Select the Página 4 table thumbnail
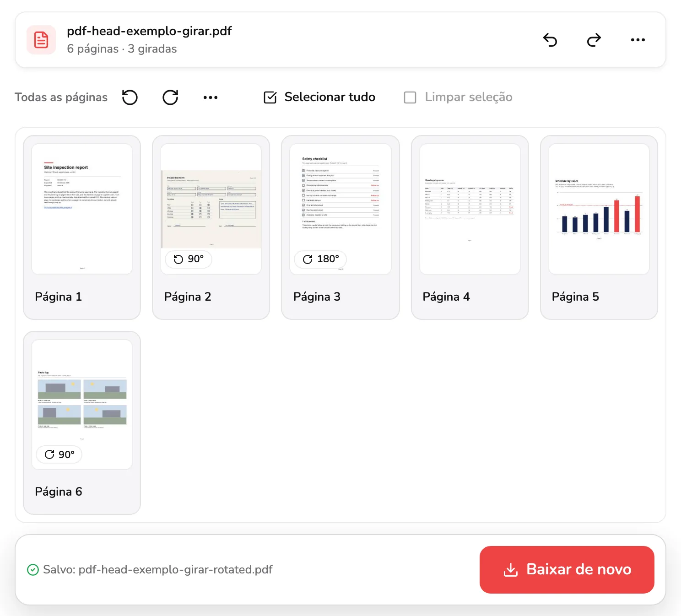The width and height of the screenshot is (681, 616). [x=470, y=209]
